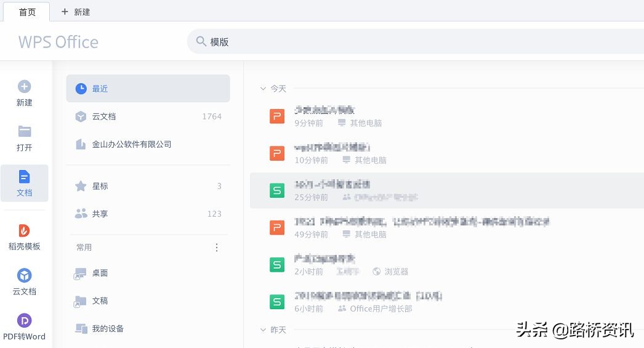Click the plus icon on 新建 tab
Viewport: 644px width, 348px height.
[65, 12]
